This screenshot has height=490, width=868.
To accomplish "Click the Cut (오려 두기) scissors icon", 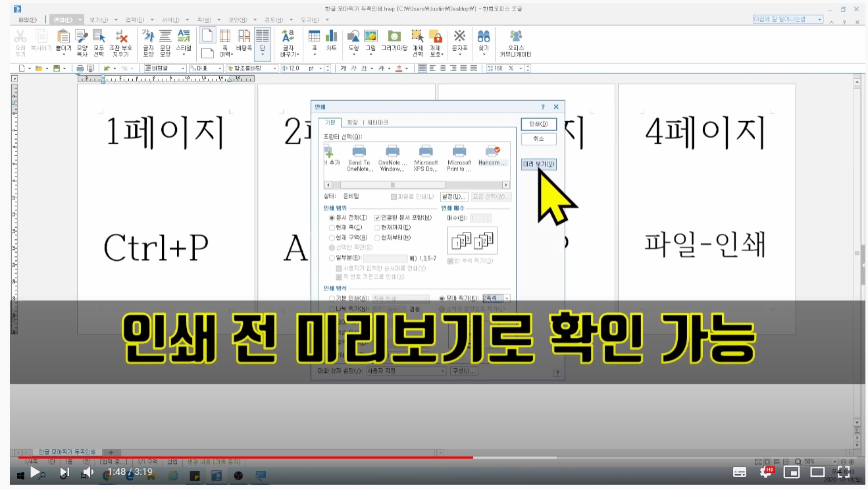I will click(20, 43).
